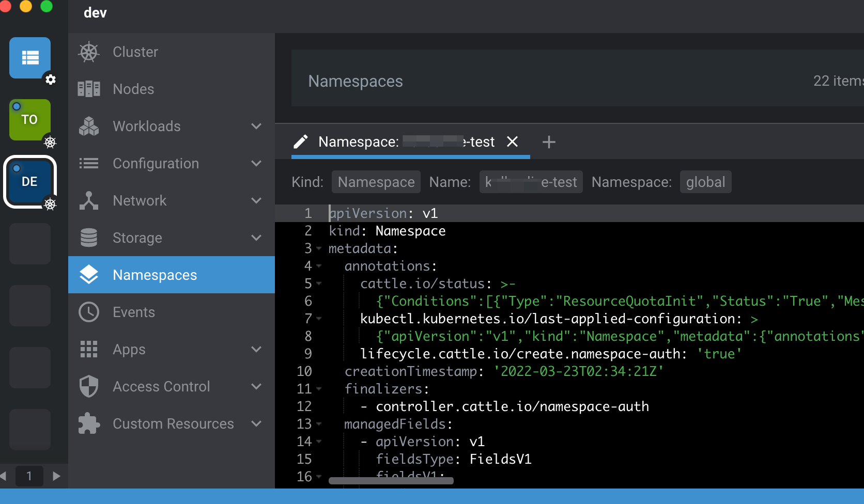Expand the Network menu chevron

tap(256, 200)
